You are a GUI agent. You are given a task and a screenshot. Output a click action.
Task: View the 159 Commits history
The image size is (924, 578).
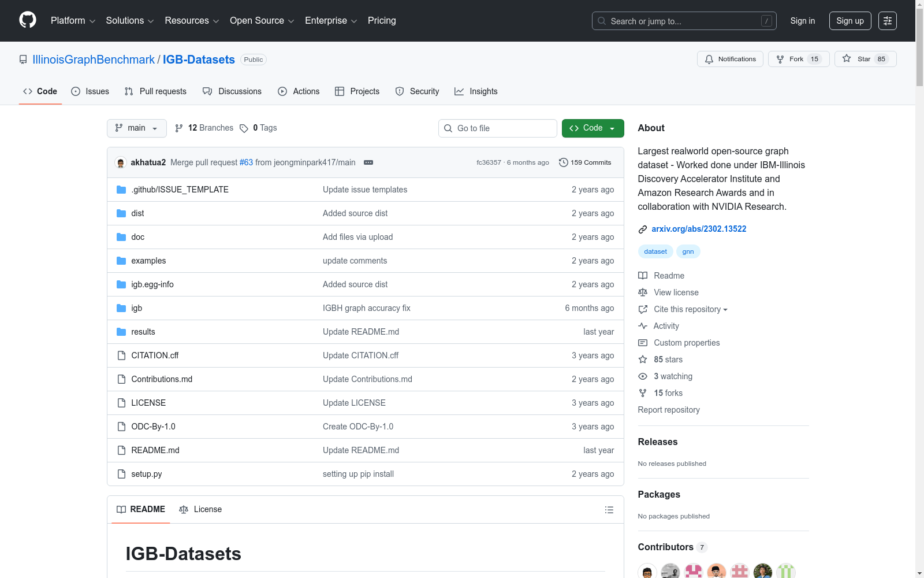[585, 162]
